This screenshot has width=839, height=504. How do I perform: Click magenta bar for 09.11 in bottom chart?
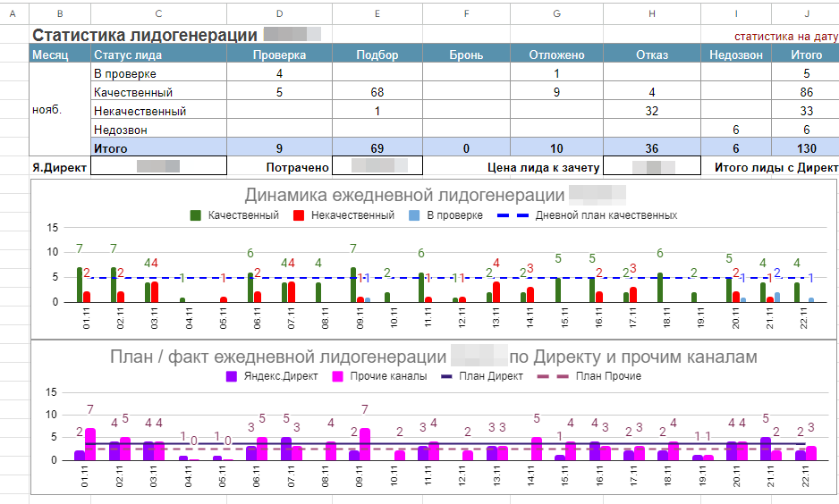[x=364, y=444]
